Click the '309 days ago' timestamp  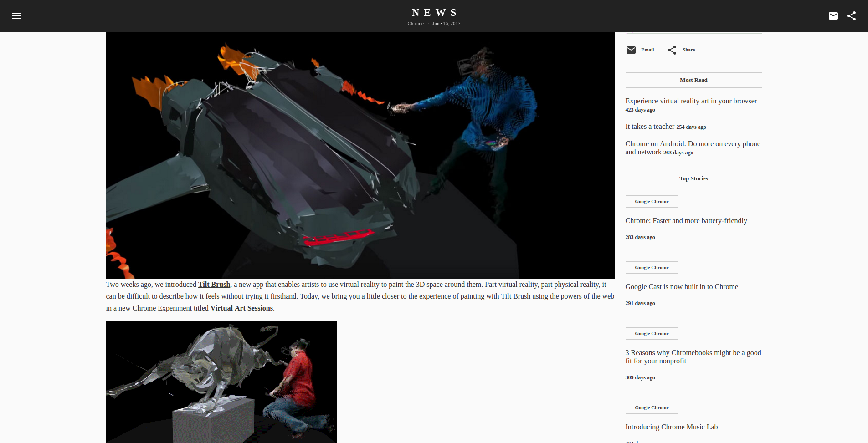coord(640,378)
